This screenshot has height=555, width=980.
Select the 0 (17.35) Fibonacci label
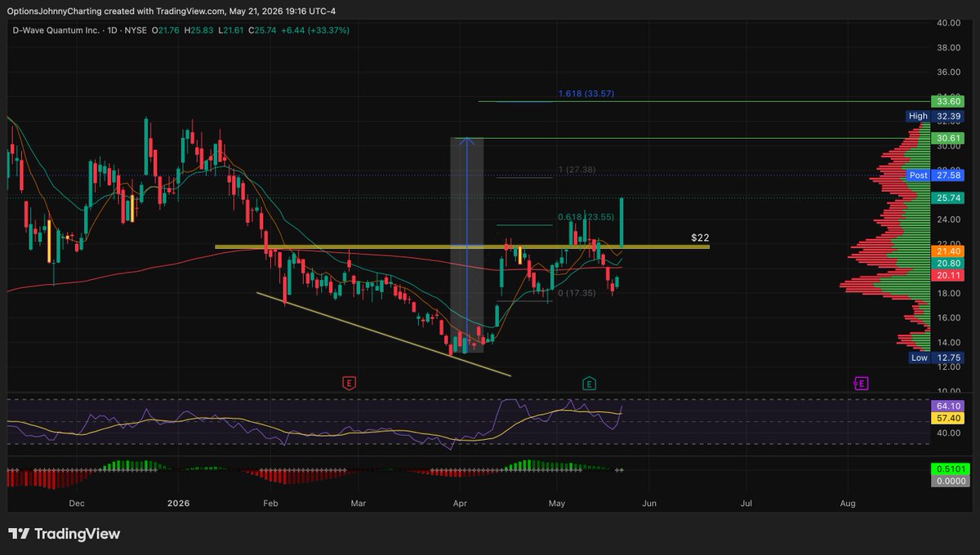[x=577, y=292]
